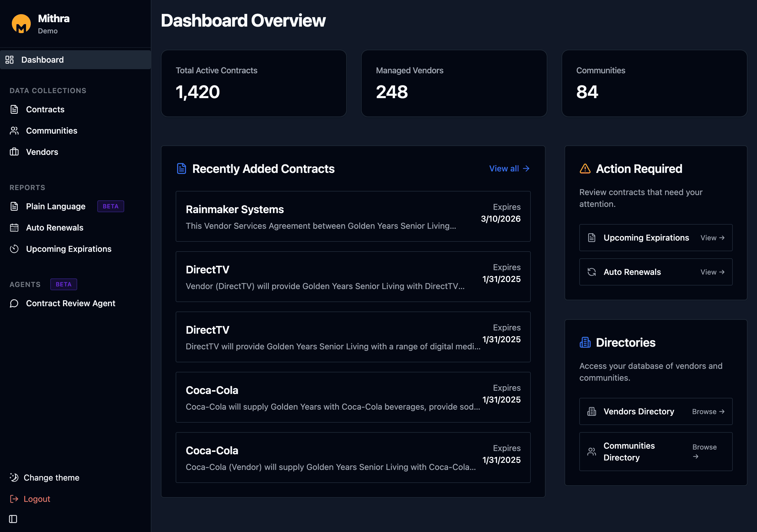View Auto Renewals in Action Required
The image size is (757, 532).
point(656,272)
